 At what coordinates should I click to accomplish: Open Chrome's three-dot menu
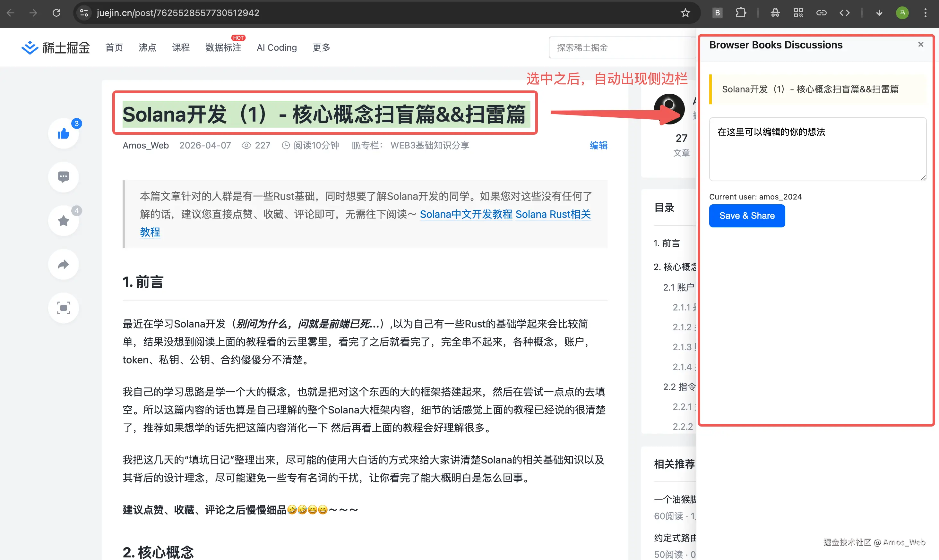coord(925,13)
